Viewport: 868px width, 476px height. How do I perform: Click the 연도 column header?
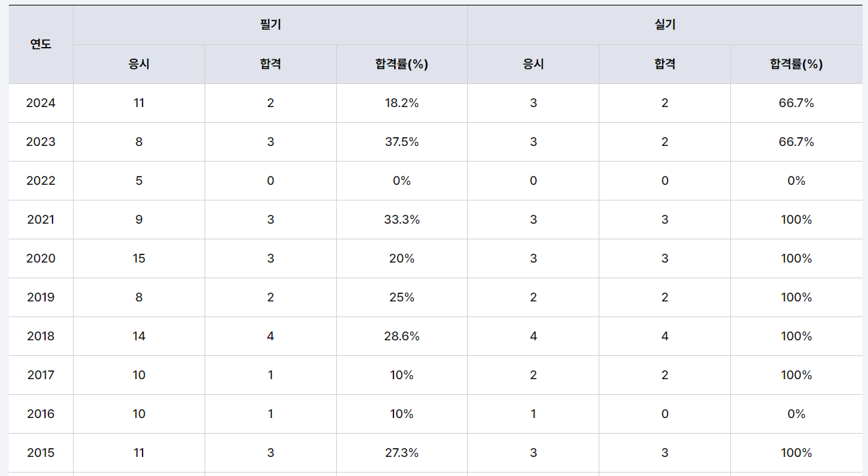[x=41, y=44]
